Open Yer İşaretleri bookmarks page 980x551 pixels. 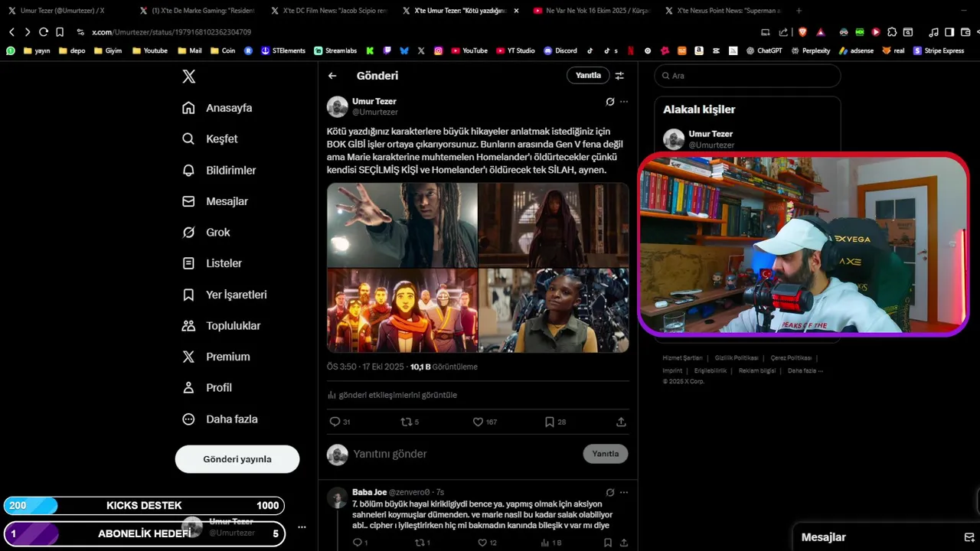[x=224, y=295]
